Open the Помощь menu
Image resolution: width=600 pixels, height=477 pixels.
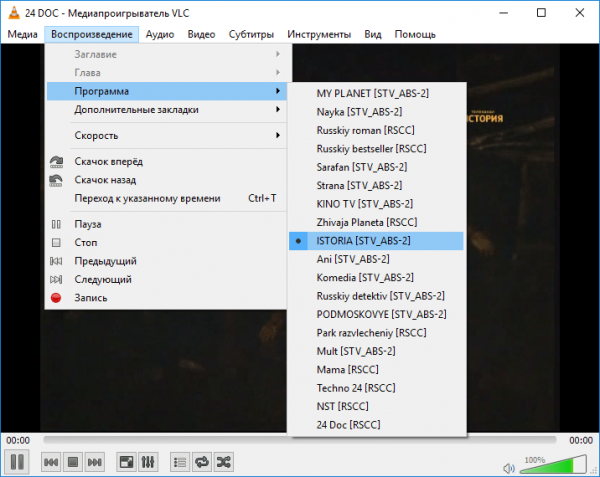pyautogui.click(x=415, y=34)
